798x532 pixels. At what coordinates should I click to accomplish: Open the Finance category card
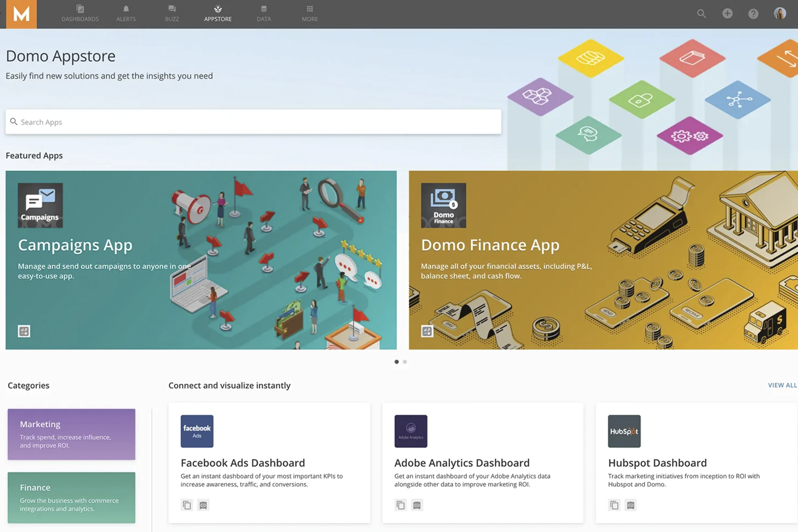pos(72,498)
